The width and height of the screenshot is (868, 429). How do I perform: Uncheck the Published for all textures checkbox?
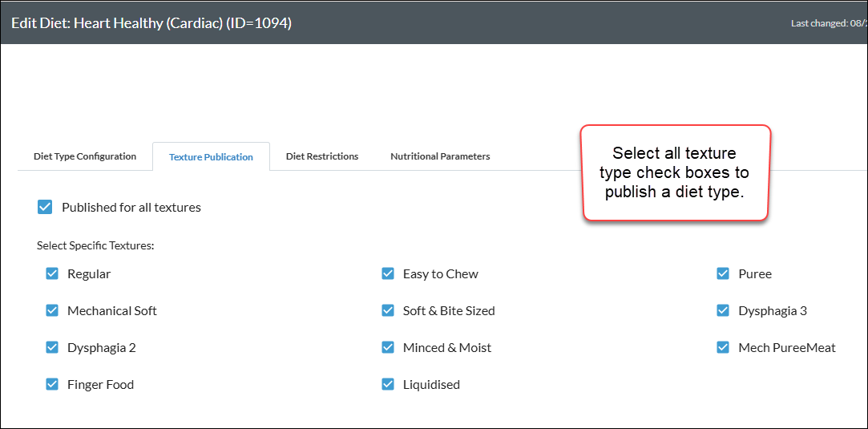coord(45,208)
